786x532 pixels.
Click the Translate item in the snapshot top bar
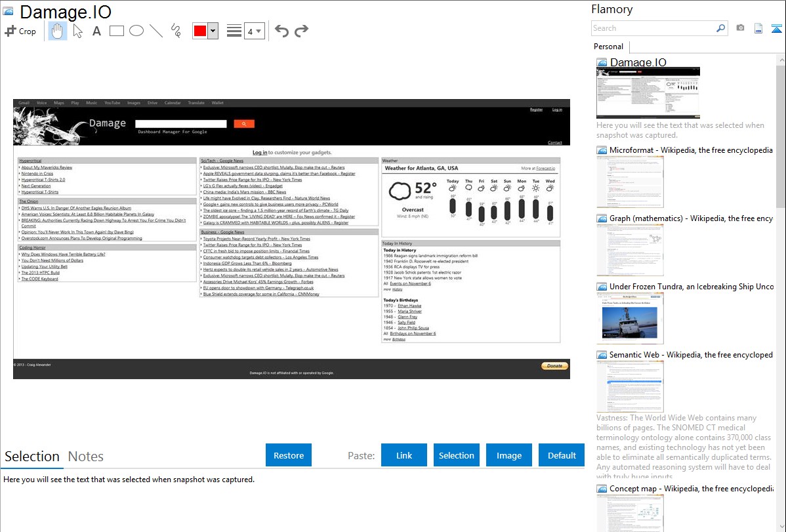[x=196, y=103]
